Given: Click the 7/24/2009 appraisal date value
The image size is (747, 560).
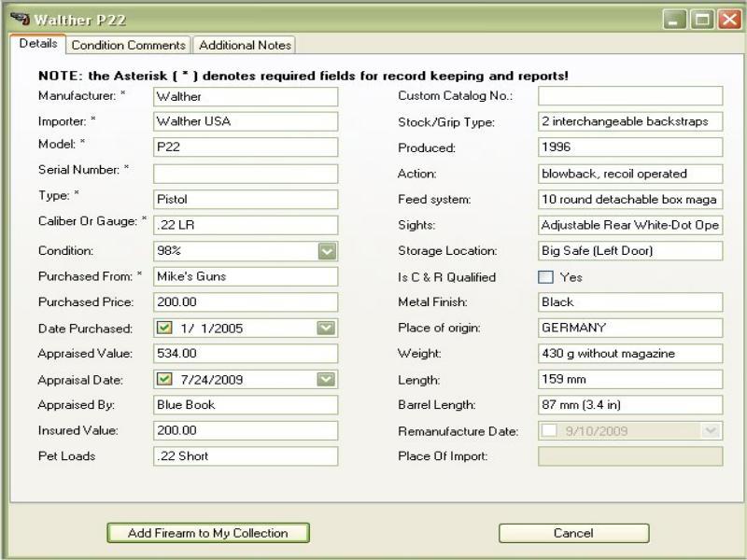Looking at the screenshot, I should click(x=212, y=380).
